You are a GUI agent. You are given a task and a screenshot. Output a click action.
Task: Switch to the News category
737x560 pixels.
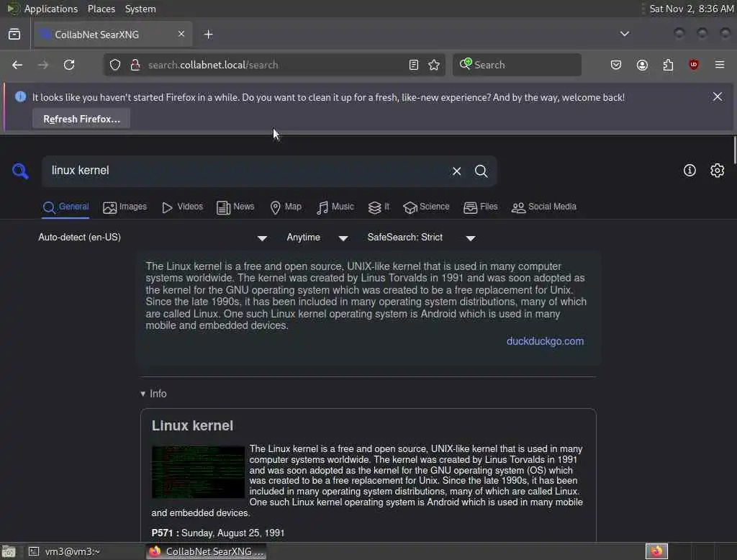tap(235, 207)
